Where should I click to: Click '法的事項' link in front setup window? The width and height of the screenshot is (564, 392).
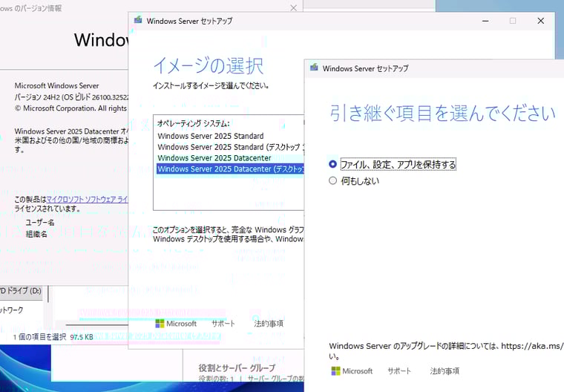[445, 371]
